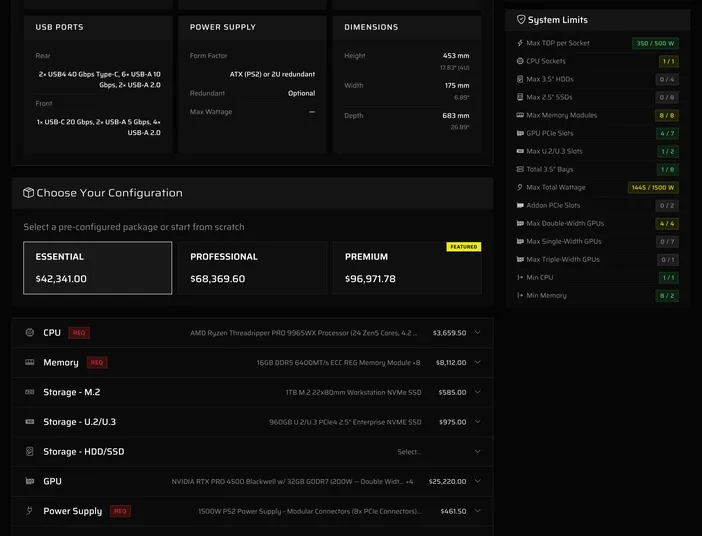702x536 pixels.
Task: Click the Addon PCIe Slots icon
Action: (x=520, y=205)
